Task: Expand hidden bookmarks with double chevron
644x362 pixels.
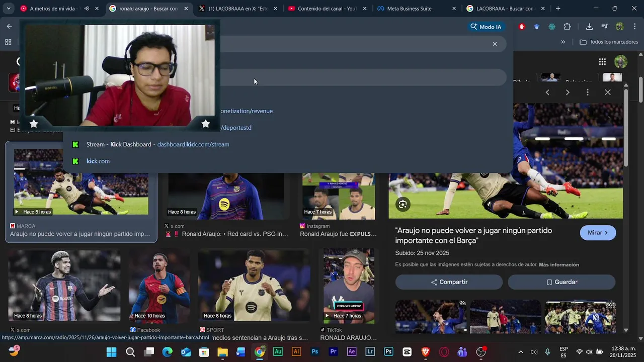Action: 563,42
